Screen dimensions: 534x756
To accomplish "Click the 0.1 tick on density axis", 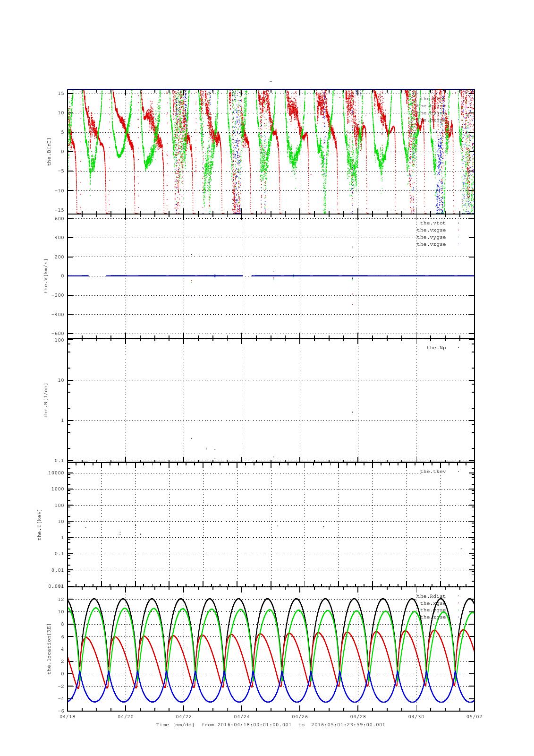I will point(59,461).
